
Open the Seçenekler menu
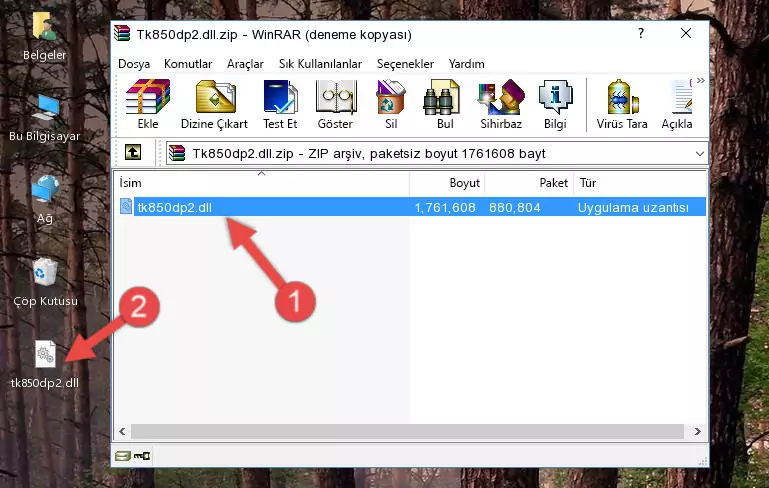pyautogui.click(x=405, y=64)
